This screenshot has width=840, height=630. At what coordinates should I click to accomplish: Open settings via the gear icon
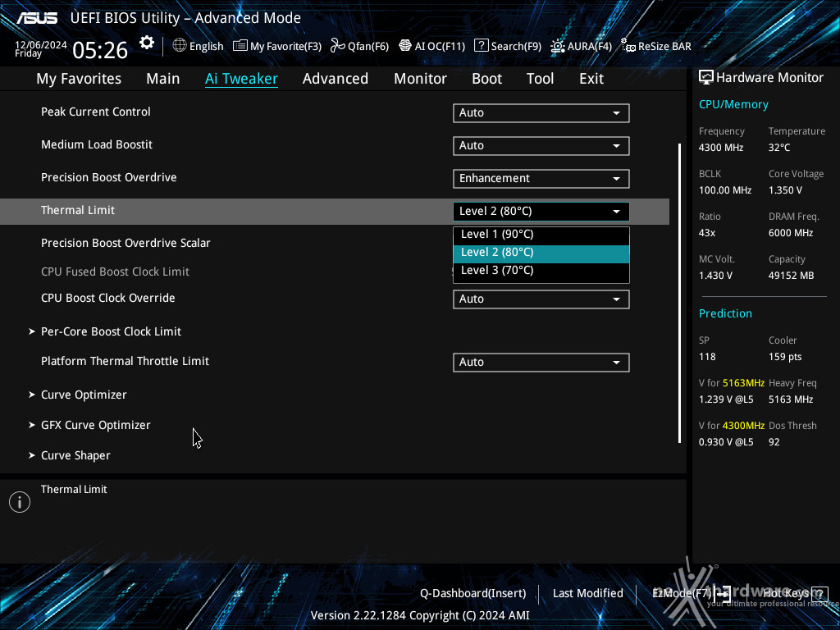click(x=146, y=43)
